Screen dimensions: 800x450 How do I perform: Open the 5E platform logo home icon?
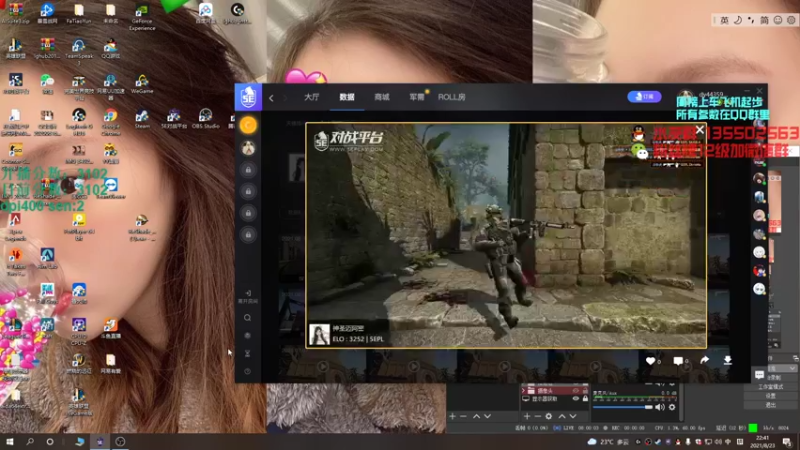pyautogui.click(x=248, y=96)
